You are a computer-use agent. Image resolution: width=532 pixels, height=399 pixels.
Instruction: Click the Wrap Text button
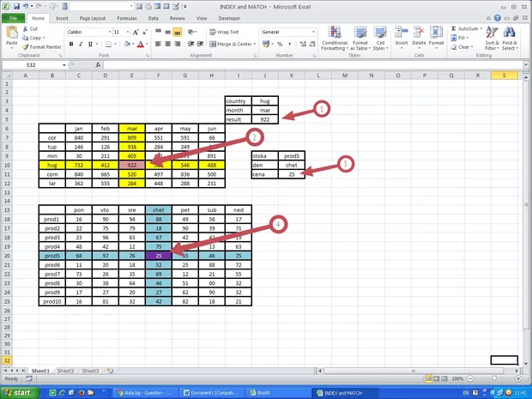[224, 32]
